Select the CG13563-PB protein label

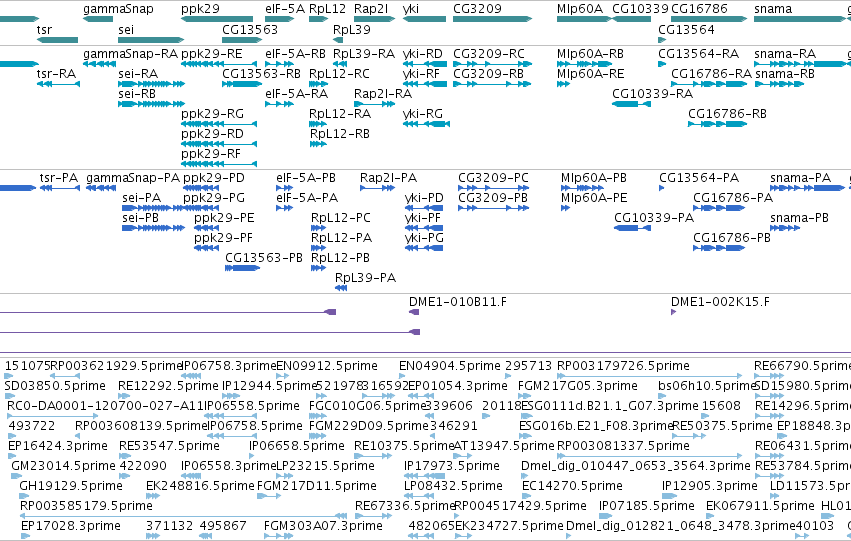[x=264, y=258]
